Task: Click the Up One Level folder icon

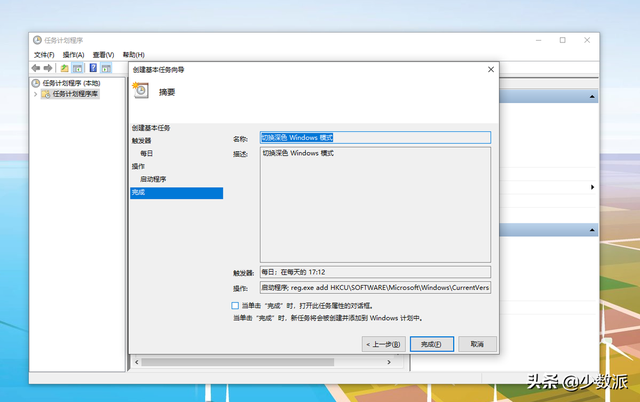Action: (x=64, y=68)
